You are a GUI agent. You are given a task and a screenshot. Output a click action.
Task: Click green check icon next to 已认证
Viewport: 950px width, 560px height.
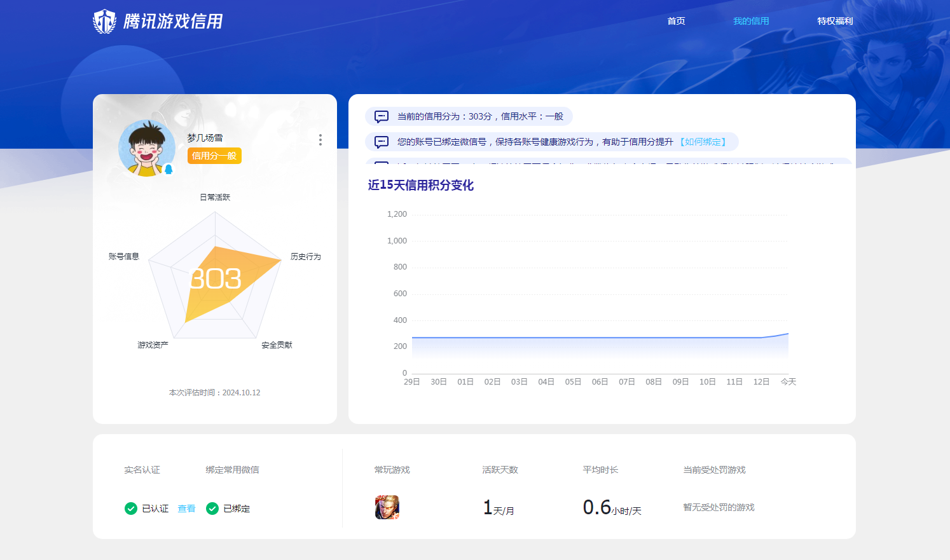(x=131, y=509)
